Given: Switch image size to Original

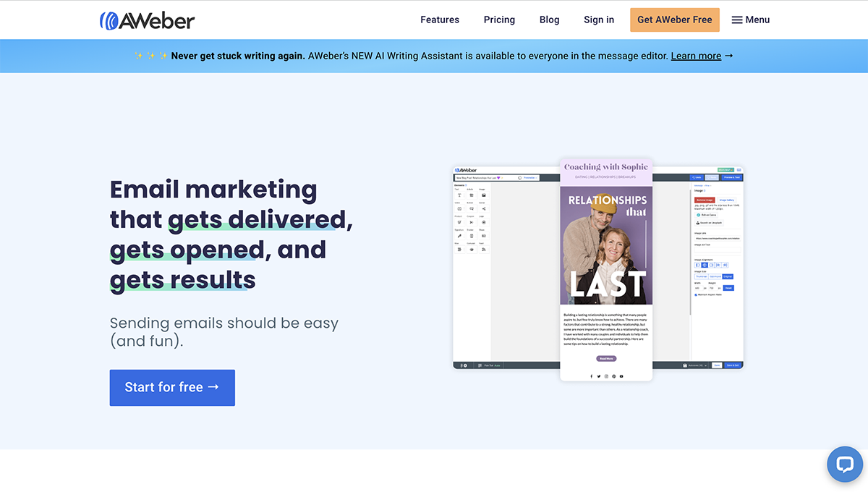Looking at the screenshot, I should tap(728, 276).
